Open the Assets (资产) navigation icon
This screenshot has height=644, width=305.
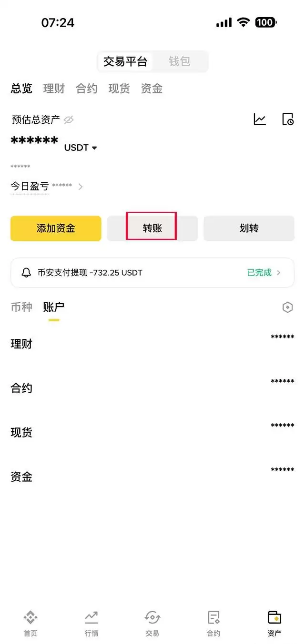pos(274,621)
